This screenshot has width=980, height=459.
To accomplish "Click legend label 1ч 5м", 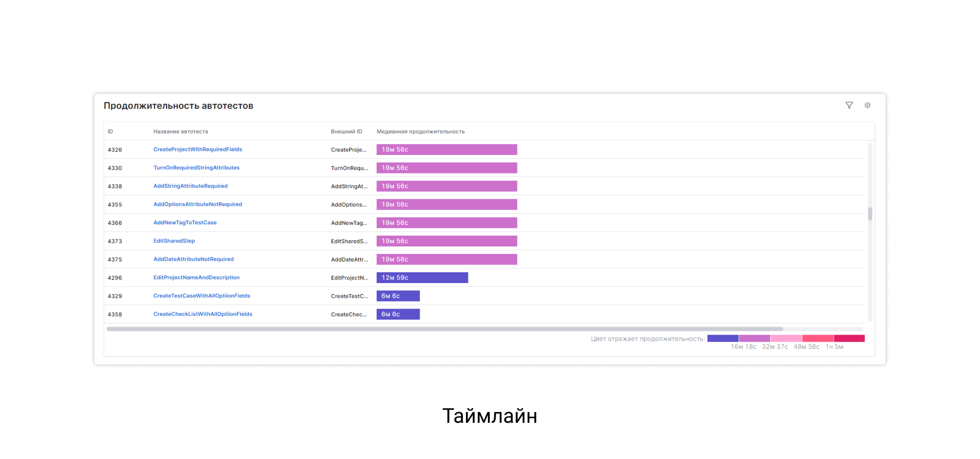I will 835,347.
